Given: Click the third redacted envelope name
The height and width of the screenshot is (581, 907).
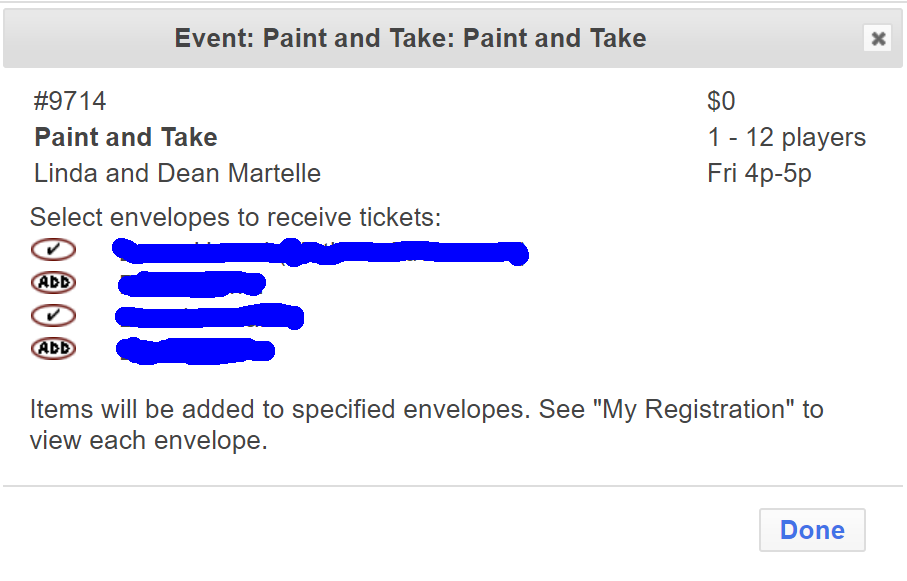Looking at the screenshot, I should [209, 317].
